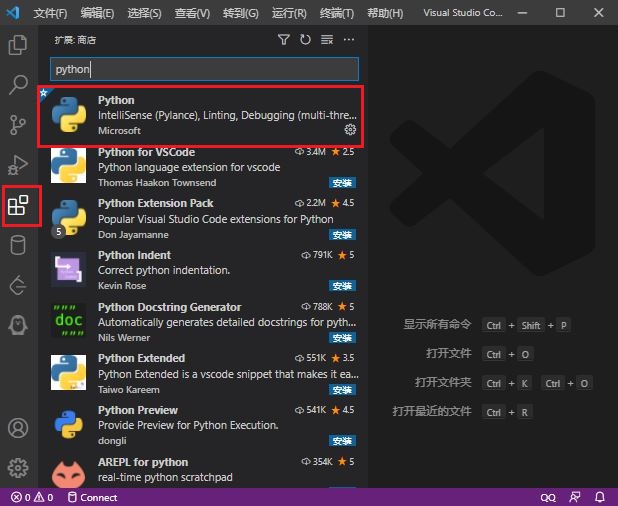Click the Python Docstring Generator doc icon
Viewport: 618px width, 506px height.
click(x=69, y=320)
